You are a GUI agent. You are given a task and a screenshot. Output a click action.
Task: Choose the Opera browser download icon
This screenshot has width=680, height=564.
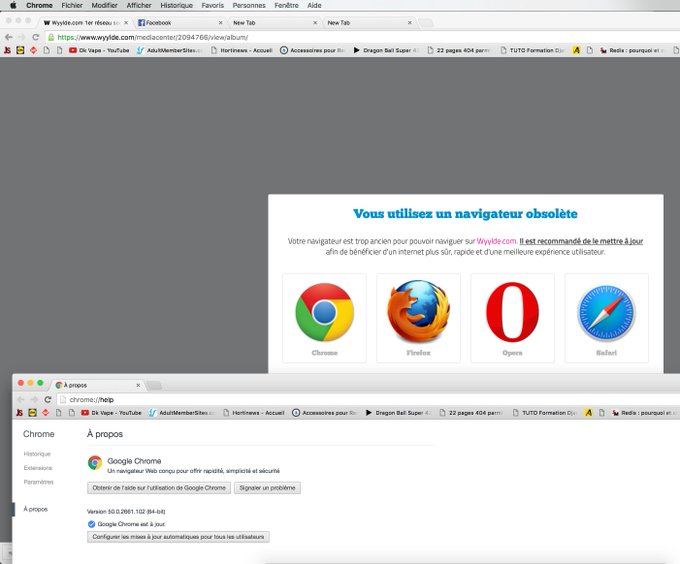pos(513,318)
